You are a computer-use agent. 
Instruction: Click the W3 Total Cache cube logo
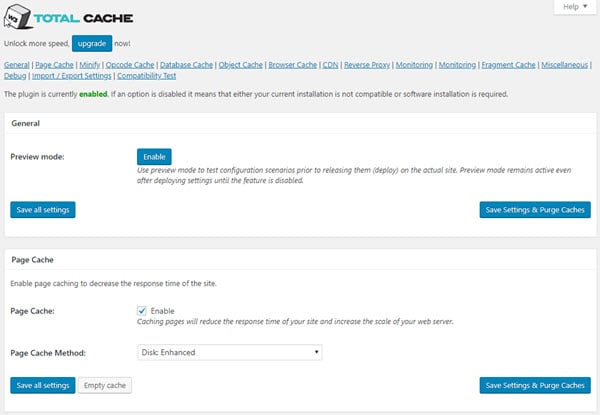click(x=18, y=19)
